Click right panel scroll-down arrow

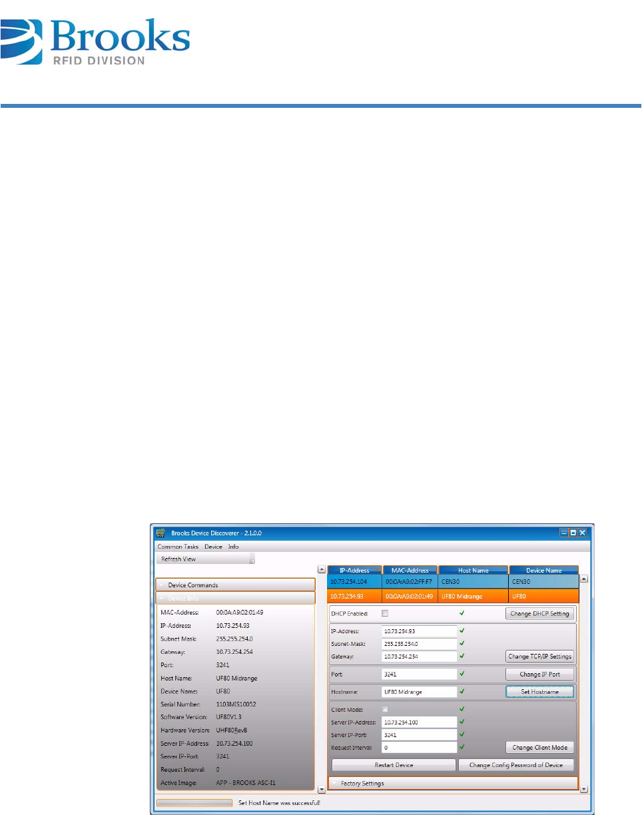click(584, 789)
